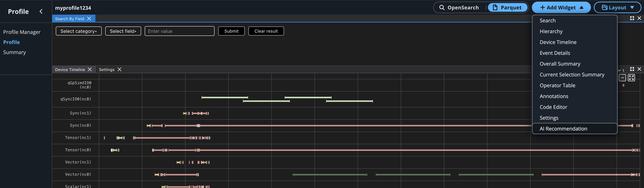
Task: Click the Clear result button
Action: [x=266, y=31]
